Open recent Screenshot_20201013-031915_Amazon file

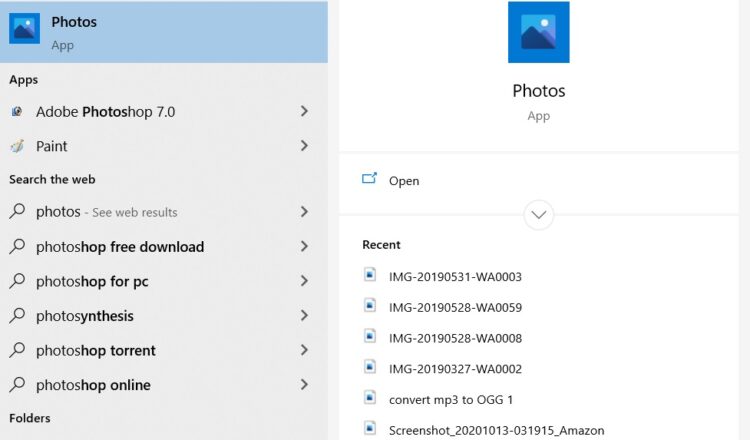click(496, 430)
